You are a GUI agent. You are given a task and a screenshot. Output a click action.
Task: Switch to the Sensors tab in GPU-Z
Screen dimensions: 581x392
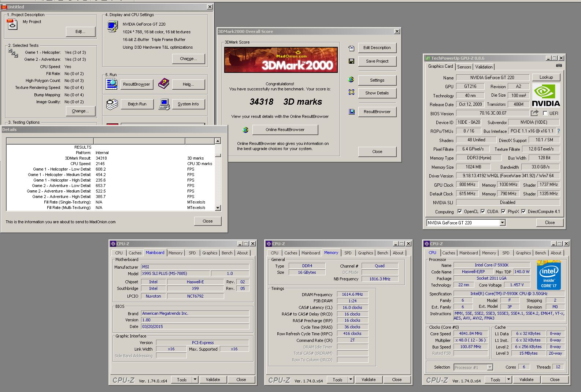pyautogui.click(x=464, y=67)
